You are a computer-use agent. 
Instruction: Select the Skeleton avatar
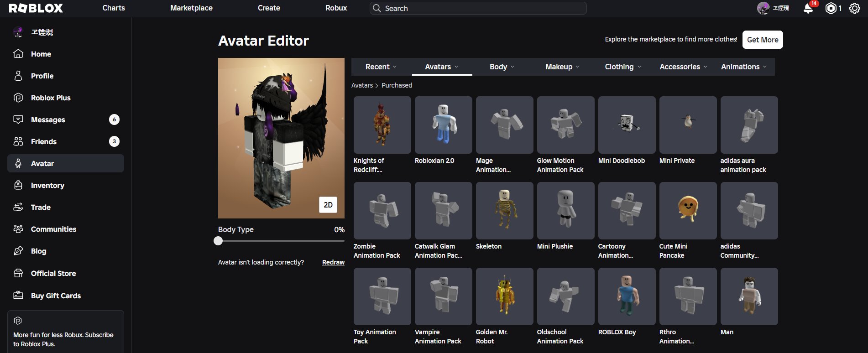pos(505,211)
